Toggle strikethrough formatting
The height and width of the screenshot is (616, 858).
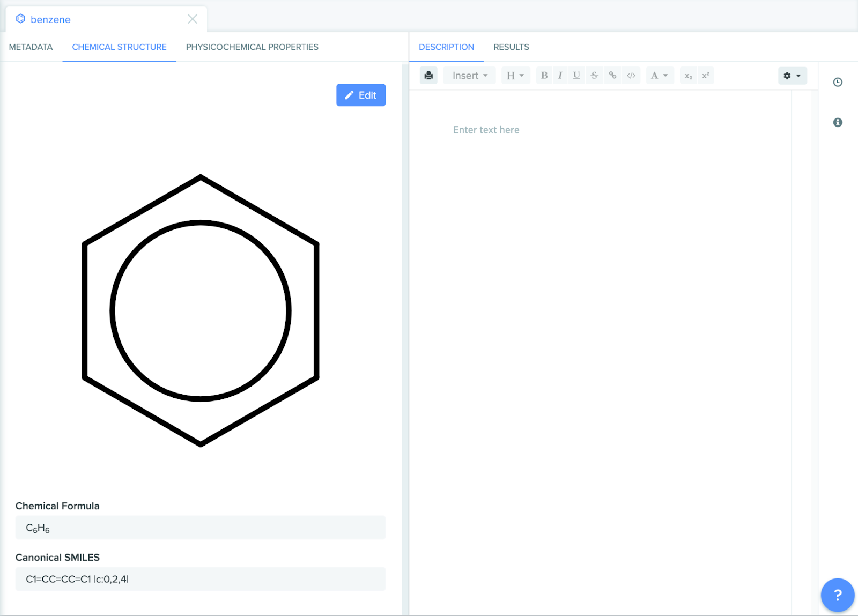click(x=594, y=76)
